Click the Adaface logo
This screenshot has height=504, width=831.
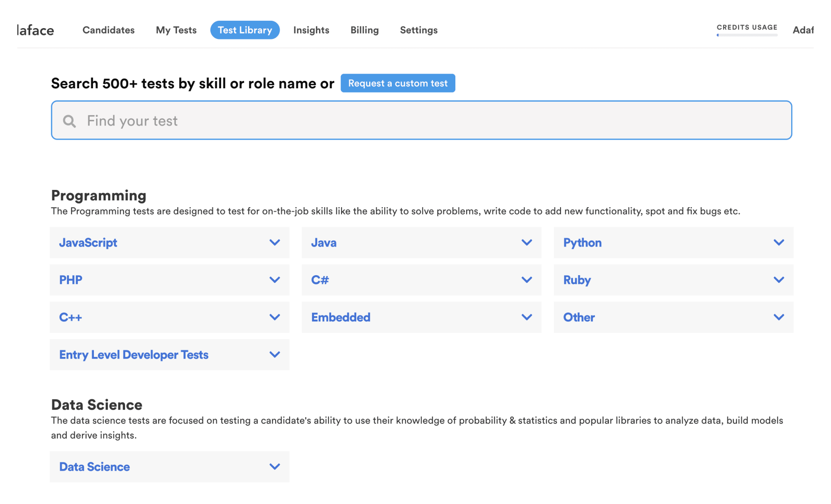(x=35, y=30)
